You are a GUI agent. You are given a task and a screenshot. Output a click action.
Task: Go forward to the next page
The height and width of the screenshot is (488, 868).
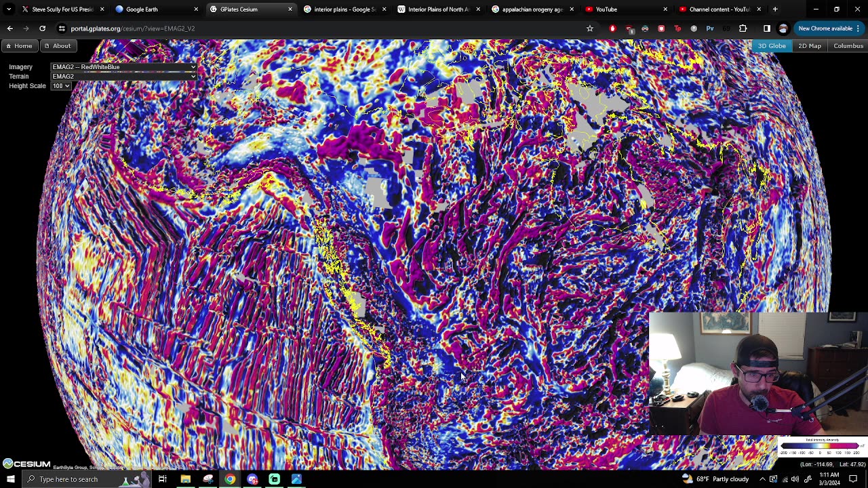coord(26,28)
